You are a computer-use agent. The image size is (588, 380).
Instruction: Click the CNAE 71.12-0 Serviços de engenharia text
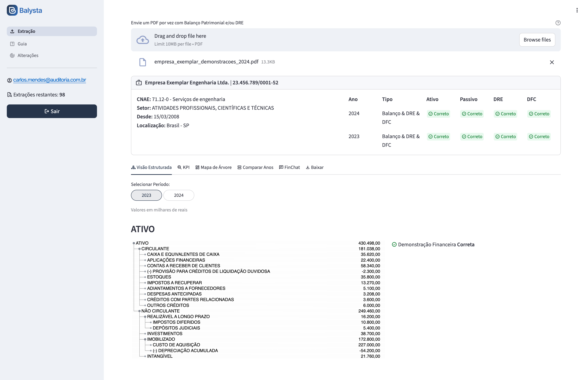[181, 99]
